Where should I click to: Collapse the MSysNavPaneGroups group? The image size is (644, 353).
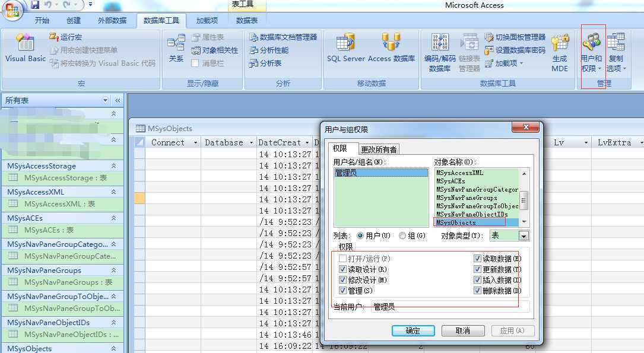[x=114, y=270]
